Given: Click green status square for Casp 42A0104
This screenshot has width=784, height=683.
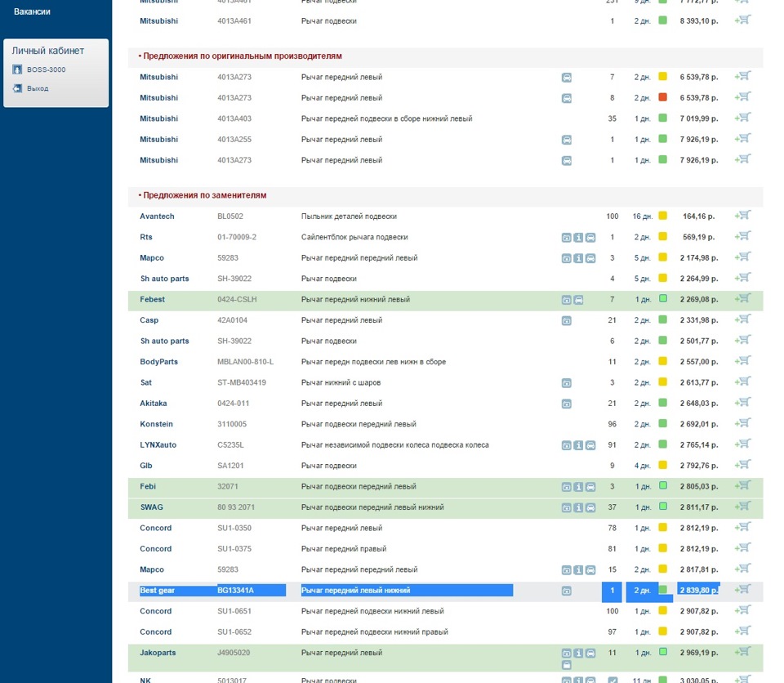Looking at the screenshot, I should (662, 319).
